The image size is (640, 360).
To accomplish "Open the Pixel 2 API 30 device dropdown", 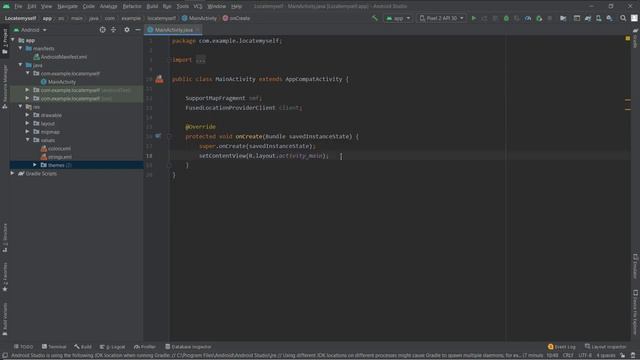I will tap(441, 18).
